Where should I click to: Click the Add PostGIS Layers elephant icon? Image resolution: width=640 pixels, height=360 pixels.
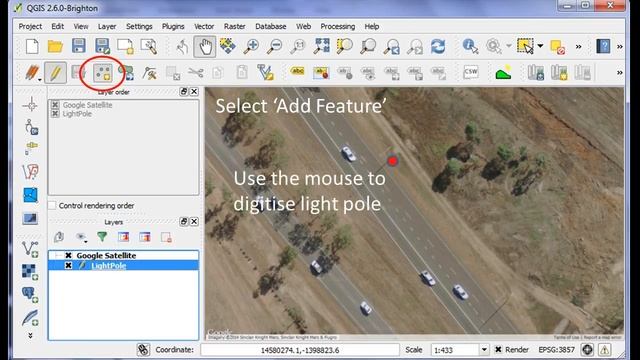(x=30, y=294)
